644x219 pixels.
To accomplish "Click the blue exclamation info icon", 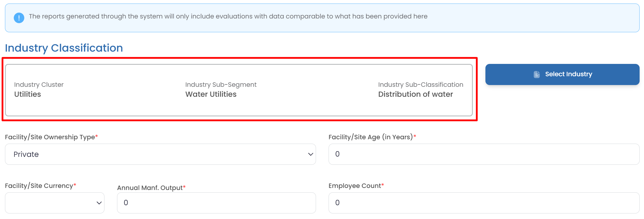I will [19, 18].
